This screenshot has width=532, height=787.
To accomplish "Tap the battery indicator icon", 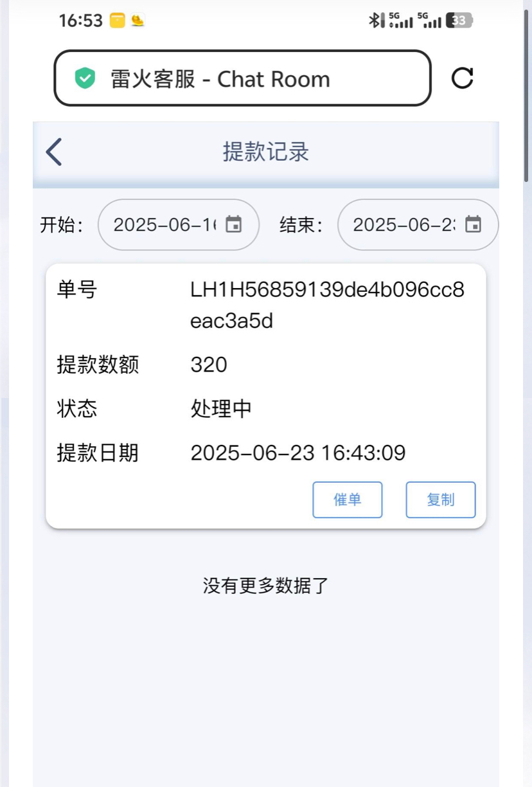I will pyautogui.click(x=460, y=21).
